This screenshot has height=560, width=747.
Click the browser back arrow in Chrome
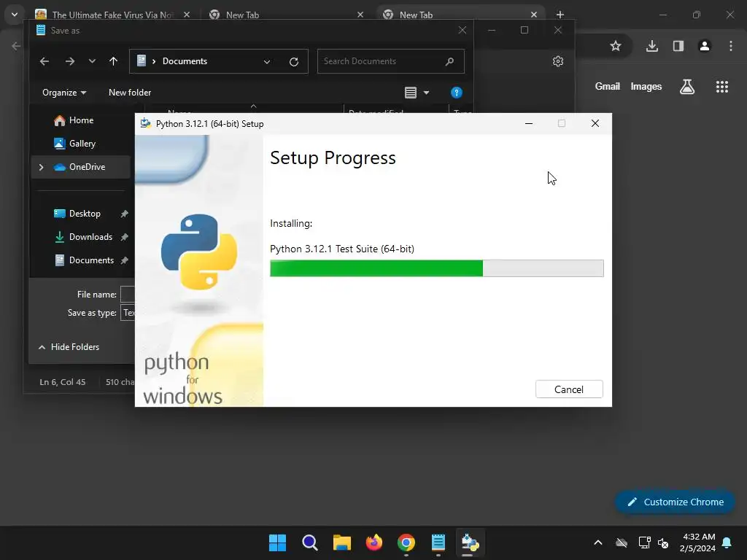16,46
